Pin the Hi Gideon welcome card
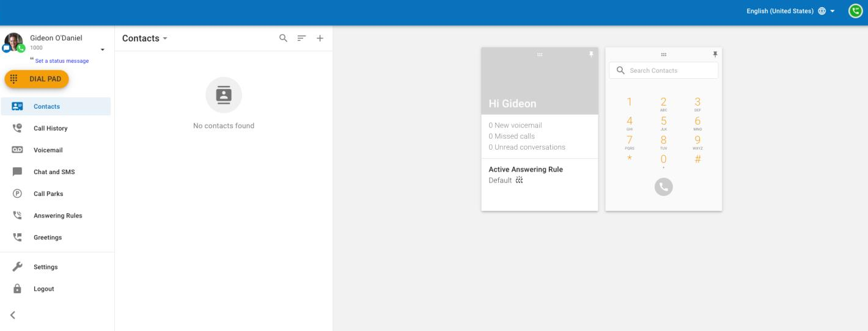868x331 pixels. (x=591, y=54)
